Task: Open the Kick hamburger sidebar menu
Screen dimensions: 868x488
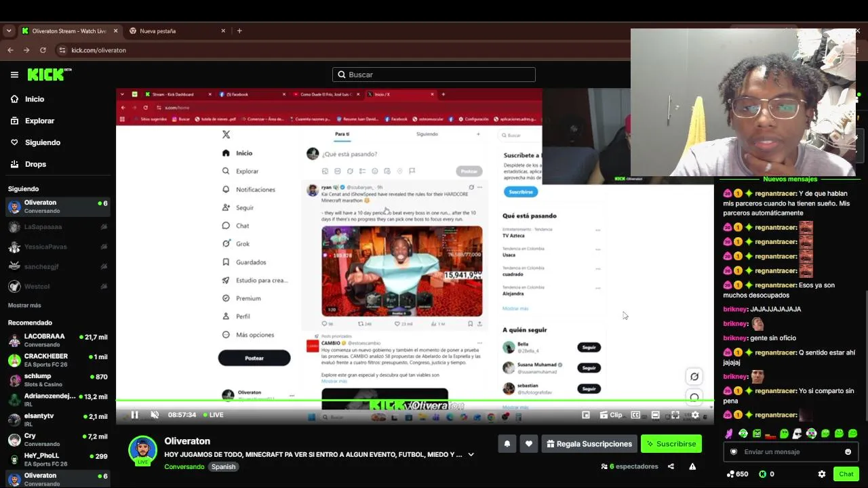Action: coord(14,75)
